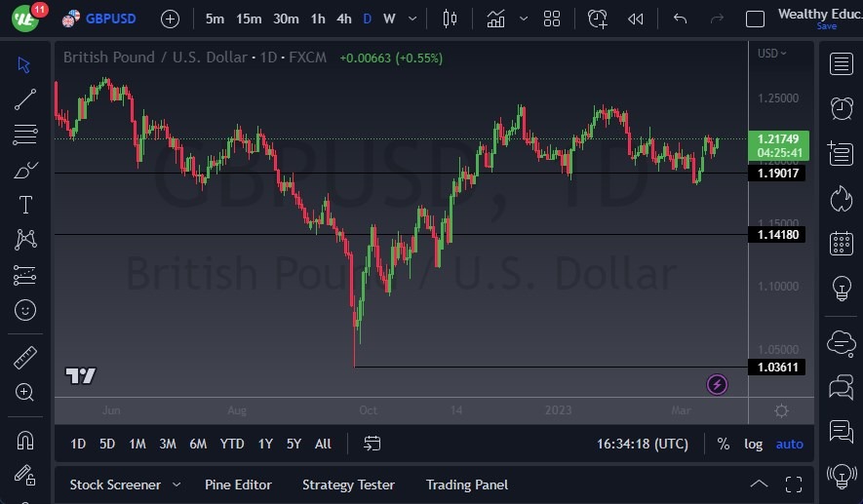
Task: Open the ideas lightbulb panel
Action: 841,288
